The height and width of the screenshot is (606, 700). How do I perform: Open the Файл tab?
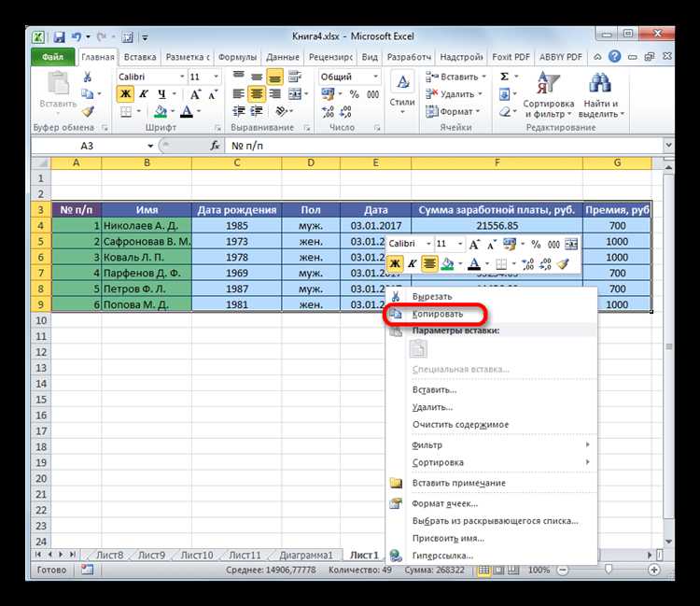(x=52, y=57)
